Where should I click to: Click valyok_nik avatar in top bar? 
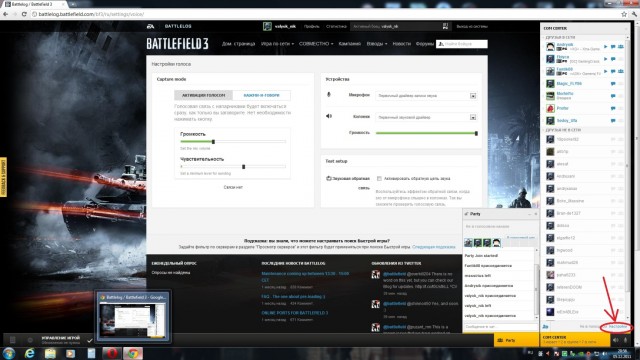click(267, 27)
